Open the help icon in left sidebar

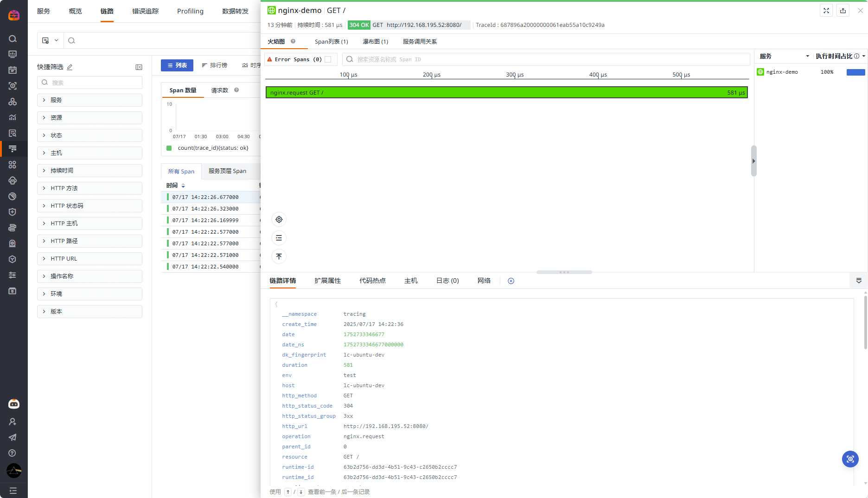[13, 453]
